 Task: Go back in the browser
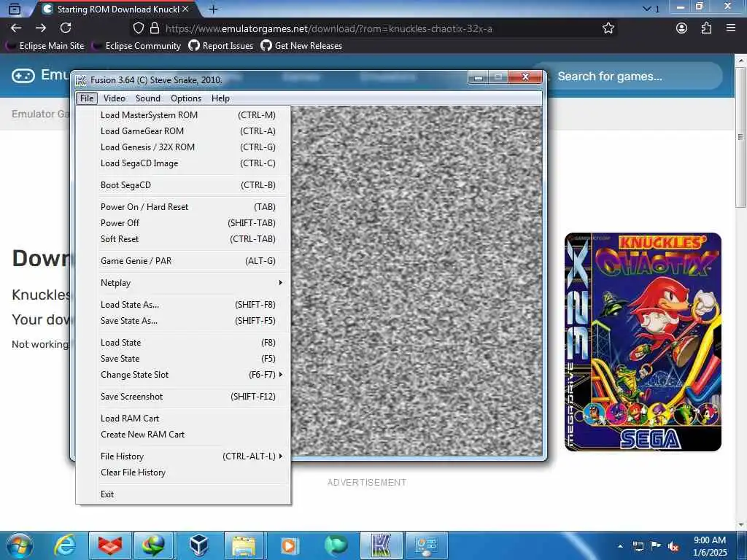coord(16,28)
